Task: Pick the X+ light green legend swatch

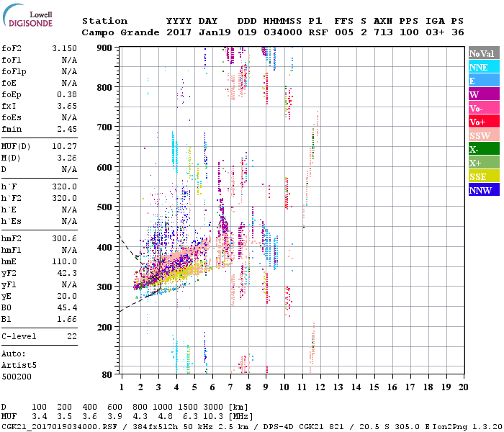Action: pyautogui.click(x=484, y=163)
